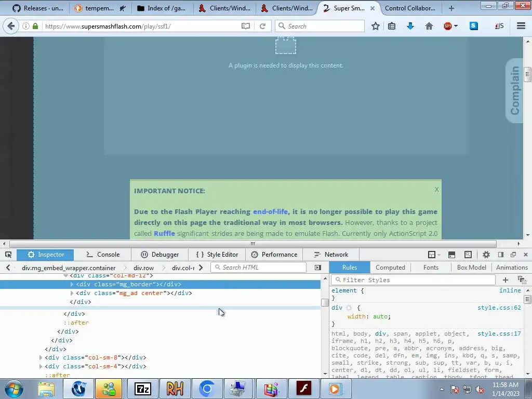Click the green padlock security icon
This screenshot has height=399, width=532.
coord(35,26)
